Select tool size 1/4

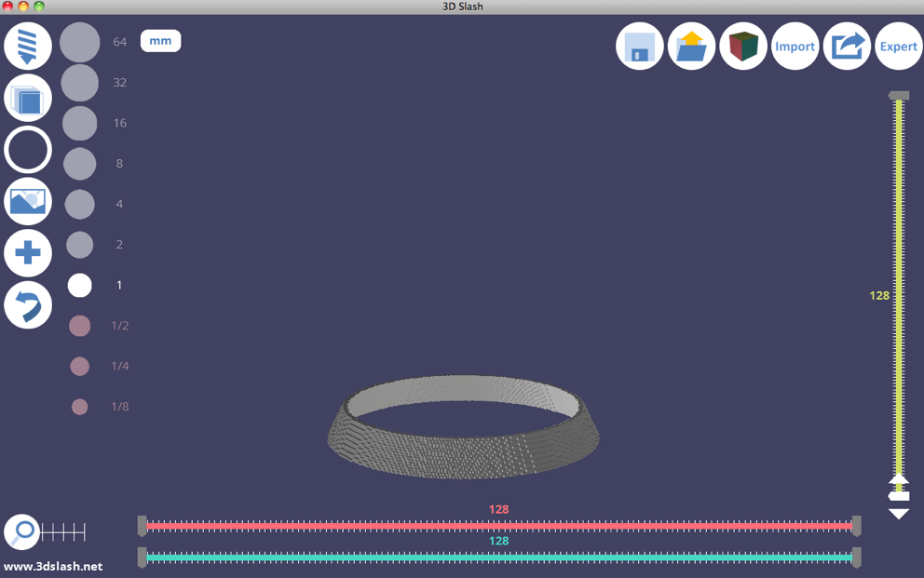79,366
